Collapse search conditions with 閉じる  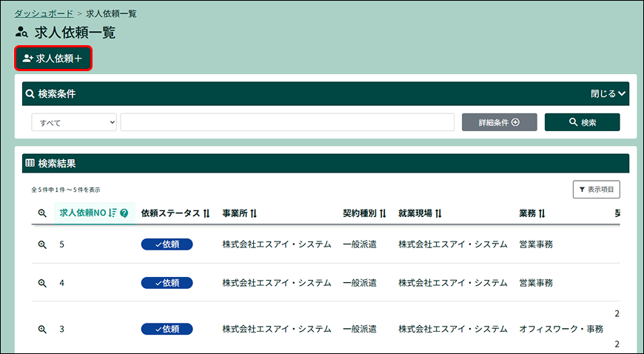[x=608, y=94]
